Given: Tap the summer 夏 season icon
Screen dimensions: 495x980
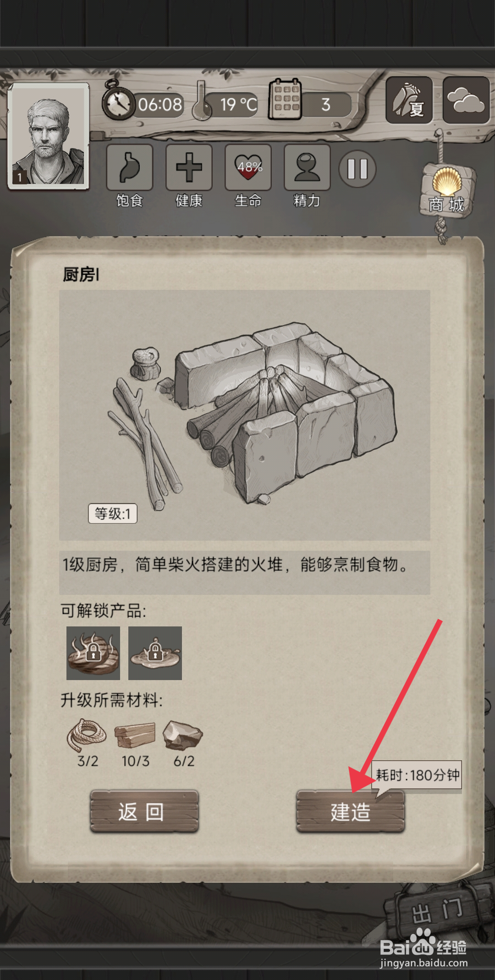Looking at the screenshot, I should click(409, 100).
